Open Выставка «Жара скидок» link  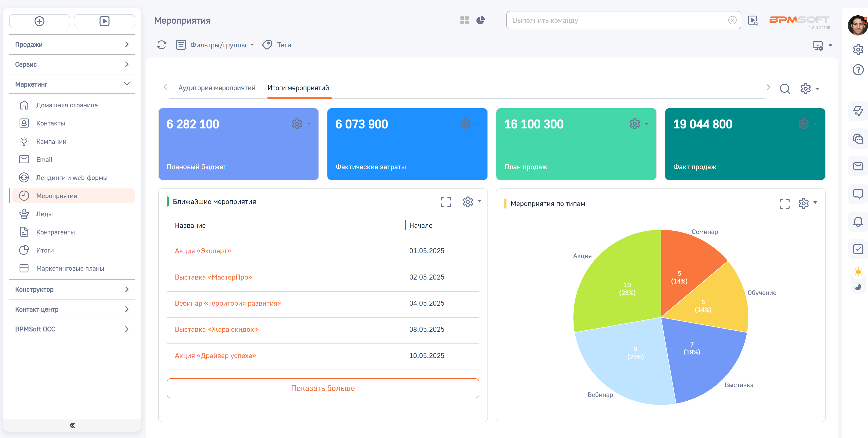[216, 329]
